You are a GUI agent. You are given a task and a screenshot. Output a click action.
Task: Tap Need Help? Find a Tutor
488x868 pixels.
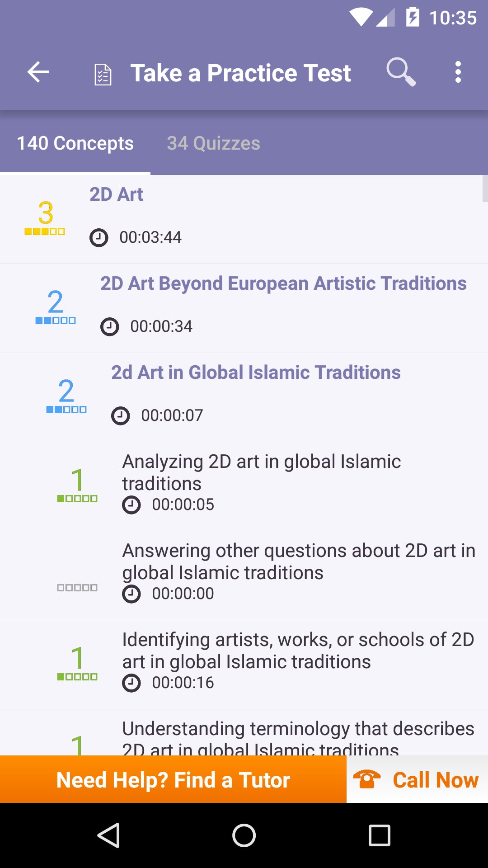tap(173, 779)
